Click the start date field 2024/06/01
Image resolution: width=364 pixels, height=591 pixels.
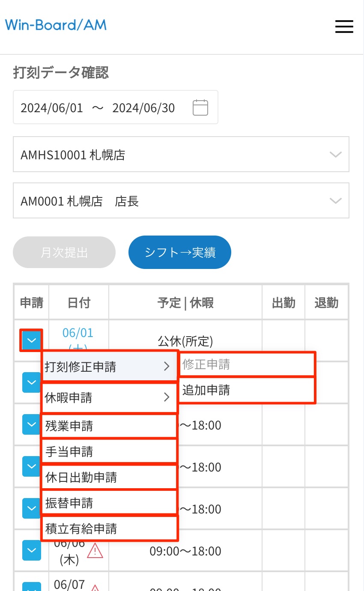pyautogui.click(x=51, y=108)
